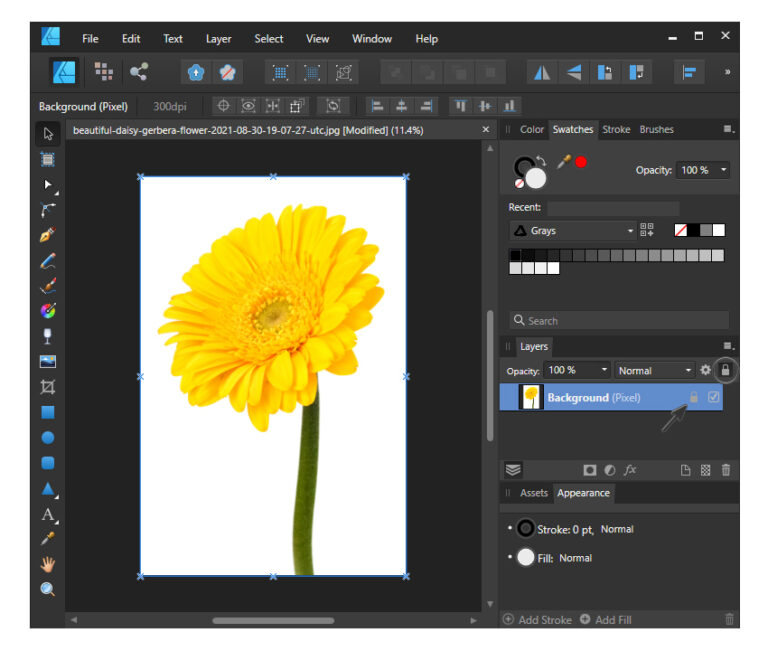Open Layers panel preferences menu
Screen dimensions: 768x651
point(729,346)
